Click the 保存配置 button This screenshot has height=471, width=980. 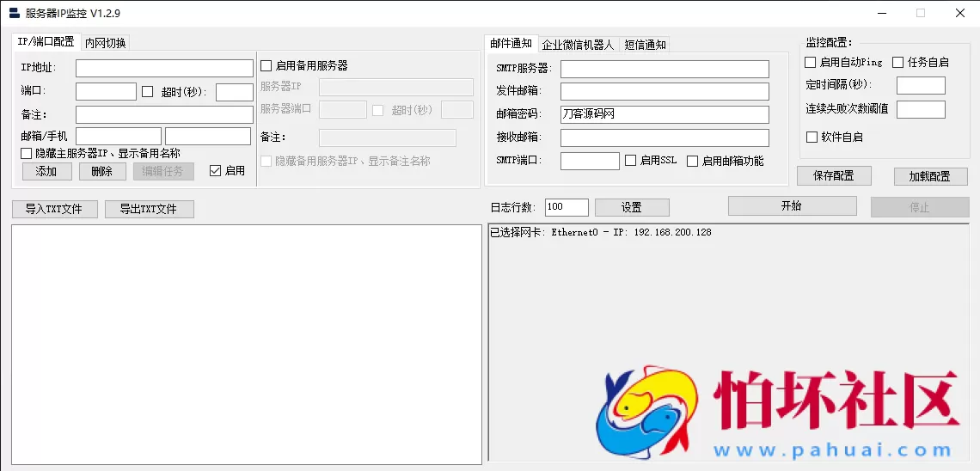click(834, 176)
